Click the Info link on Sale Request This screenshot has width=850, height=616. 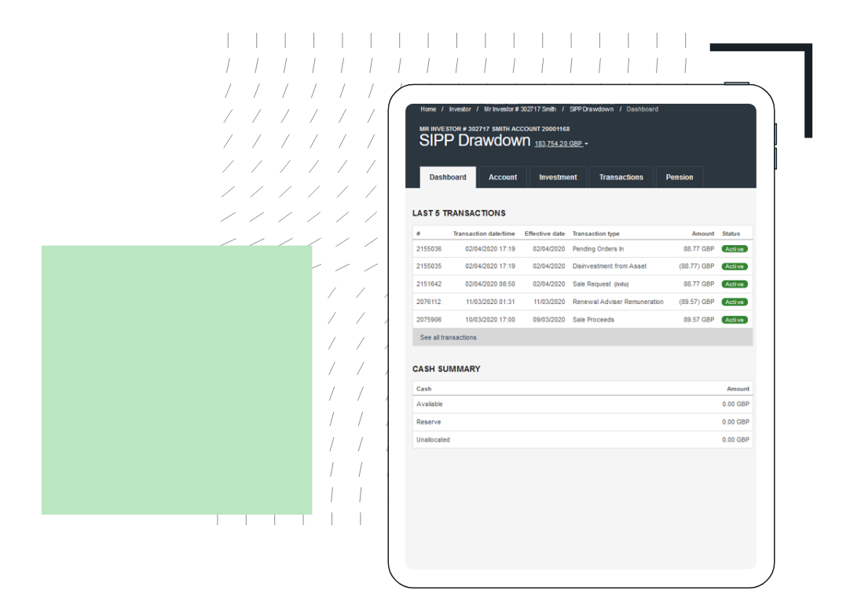621,284
